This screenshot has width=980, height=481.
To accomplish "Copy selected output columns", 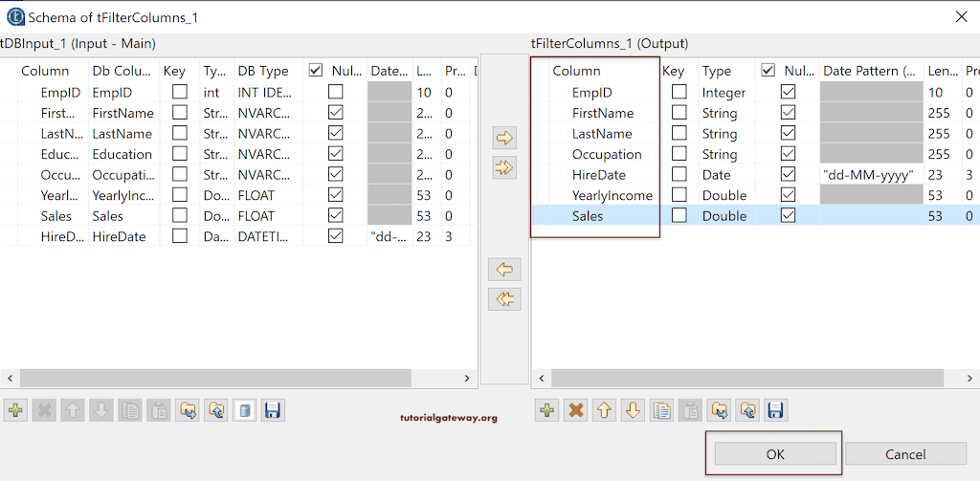I will [x=661, y=410].
